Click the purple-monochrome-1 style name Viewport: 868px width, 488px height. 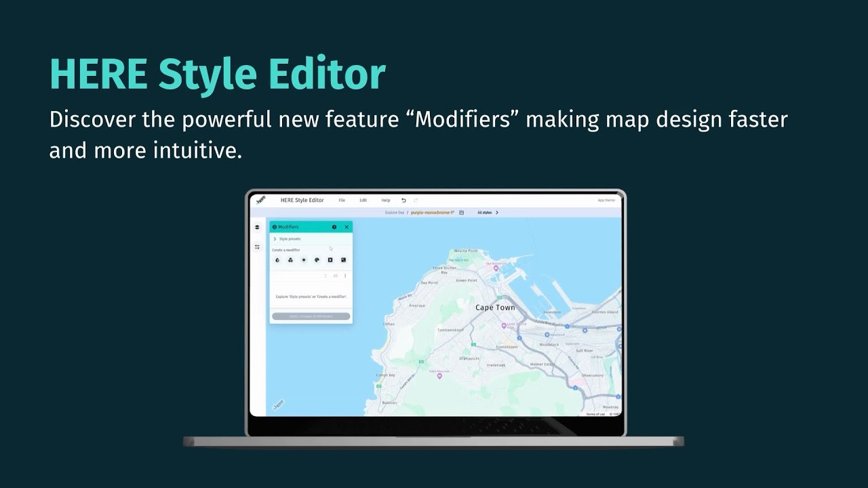[432, 212]
